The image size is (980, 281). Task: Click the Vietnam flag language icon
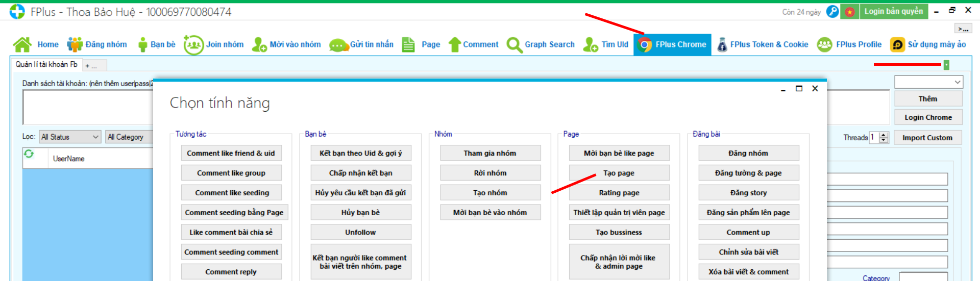coord(850,11)
